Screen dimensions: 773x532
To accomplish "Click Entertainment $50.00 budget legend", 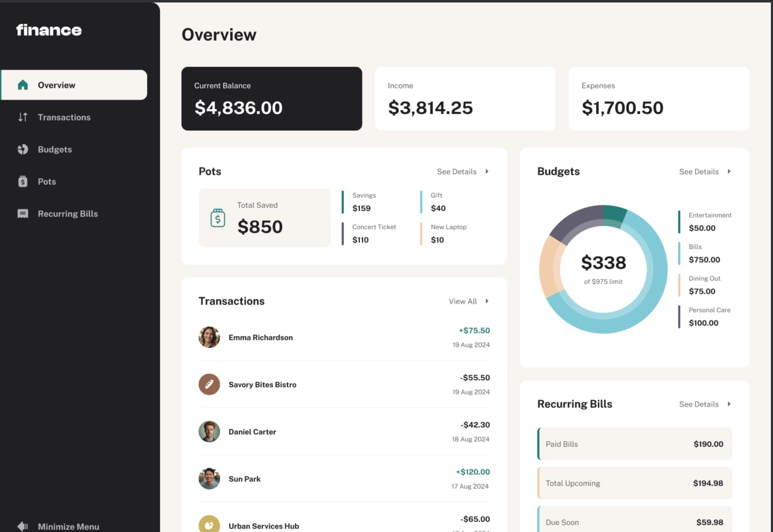I will point(705,222).
